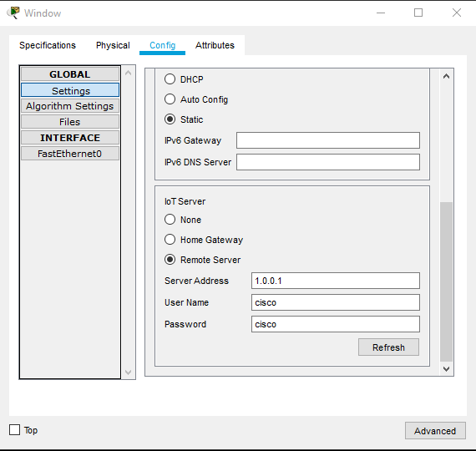Click the Server Address field
The height and width of the screenshot is (451, 476).
(x=336, y=281)
